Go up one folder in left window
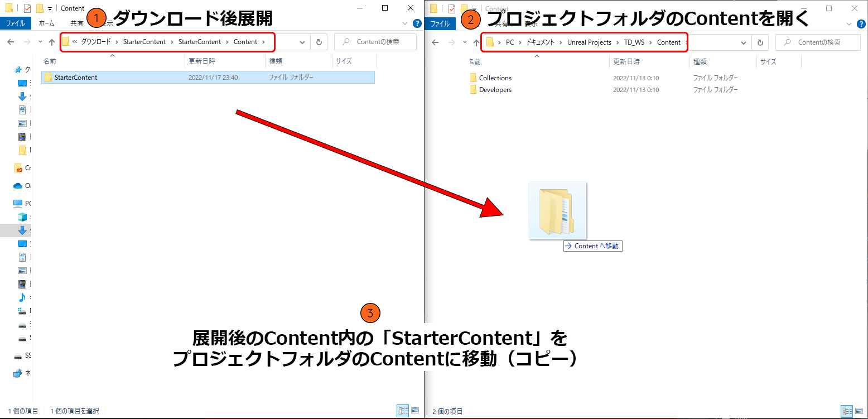The height and width of the screenshot is (419, 868). 52,42
